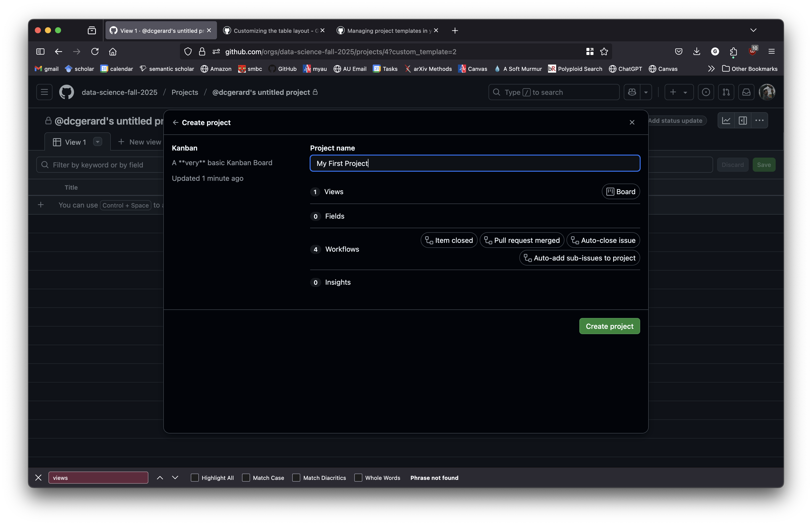Click the Board view chip
Viewport: 812px width, 525px height.
pos(620,192)
